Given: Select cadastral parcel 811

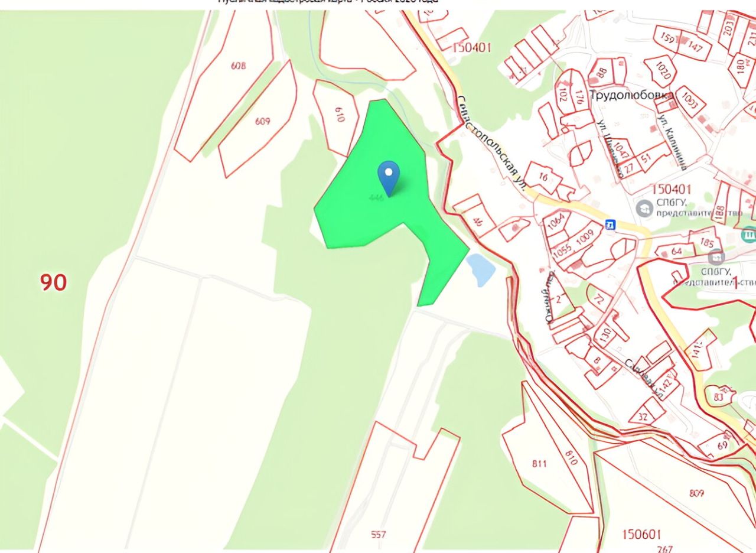Looking at the screenshot, I should (x=539, y=464).
